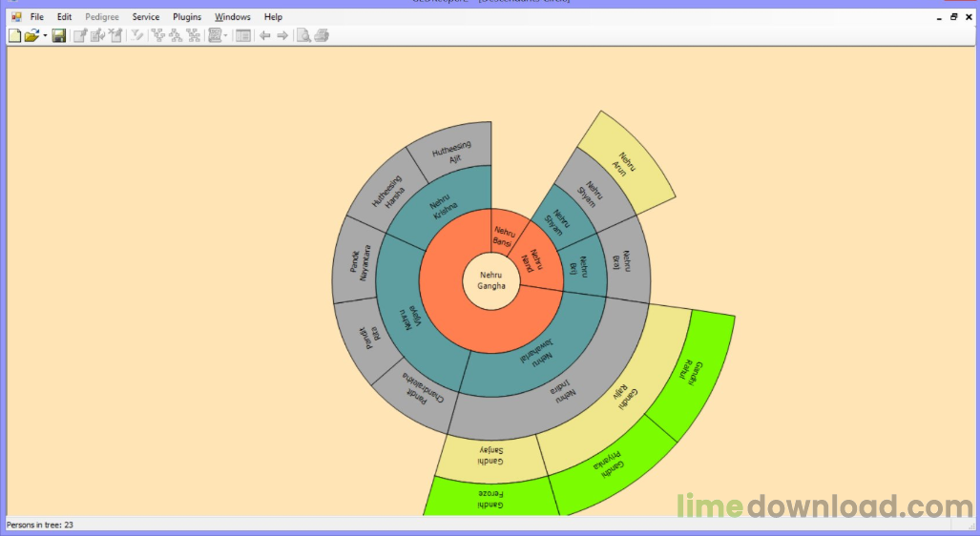Screen dimensions: 980x536
Task: Click the yellow Nehru Arun segment
Action: 625,164
